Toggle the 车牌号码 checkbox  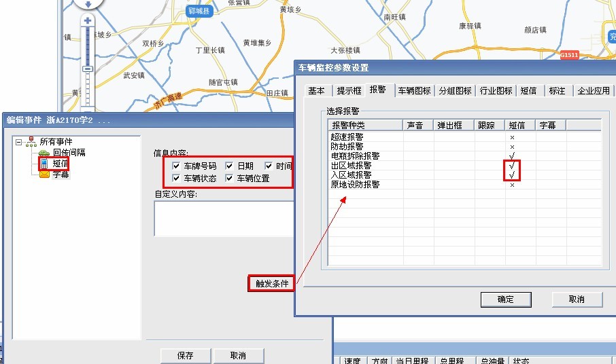click(176, 166)
